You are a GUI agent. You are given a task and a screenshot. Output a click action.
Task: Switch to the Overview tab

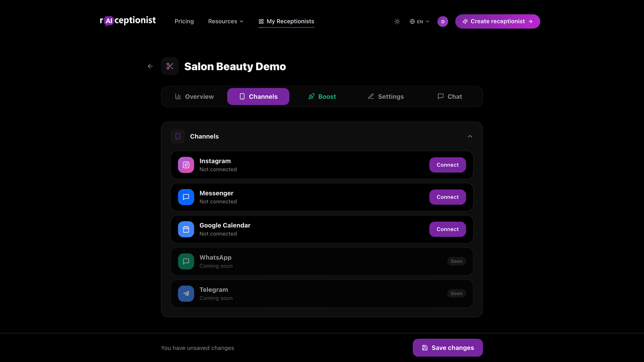coord(194,97)
